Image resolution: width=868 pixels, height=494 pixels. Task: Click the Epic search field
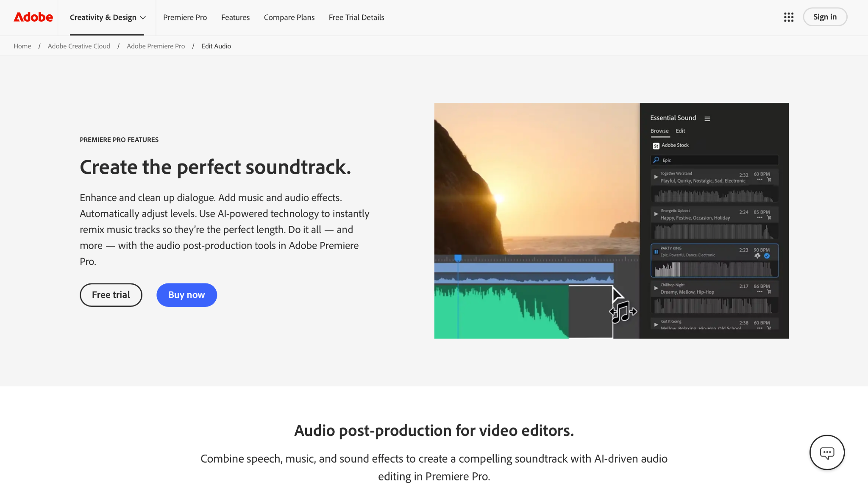click(x=715, y=160)
